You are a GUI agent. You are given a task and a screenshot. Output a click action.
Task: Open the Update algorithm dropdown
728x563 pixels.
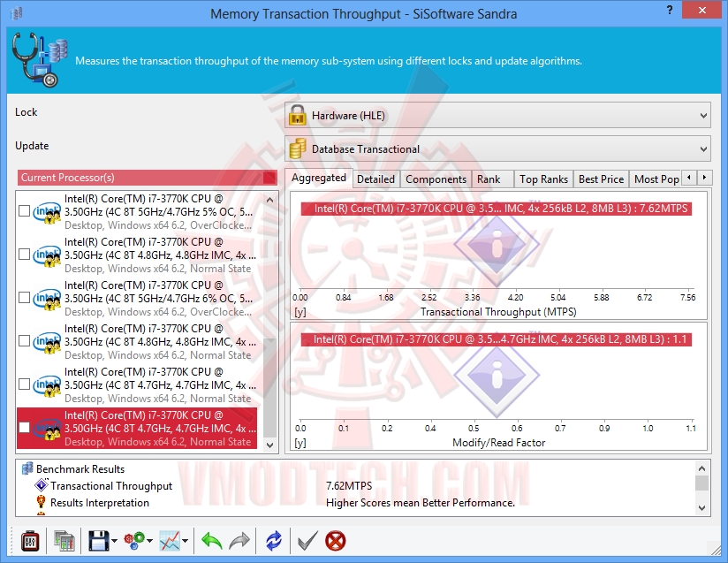497,148
